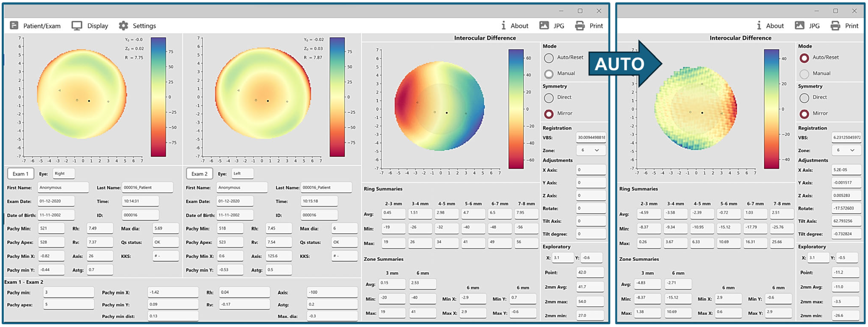Image resolution: width=868 pixels, height=327 pixels.
Task: Open the Patient/Exam menu
Action: (42, 26)
